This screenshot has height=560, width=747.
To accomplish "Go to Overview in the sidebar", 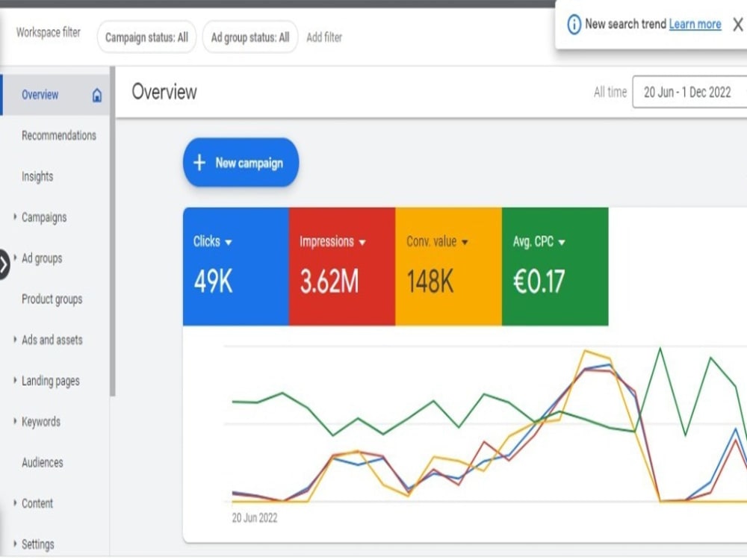I will tap(56, 95).
